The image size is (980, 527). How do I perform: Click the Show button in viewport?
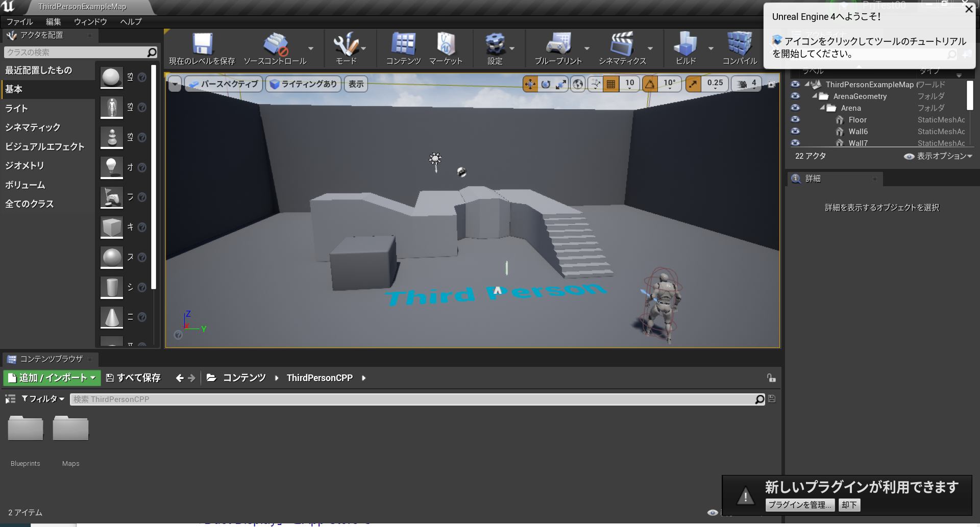356,84
